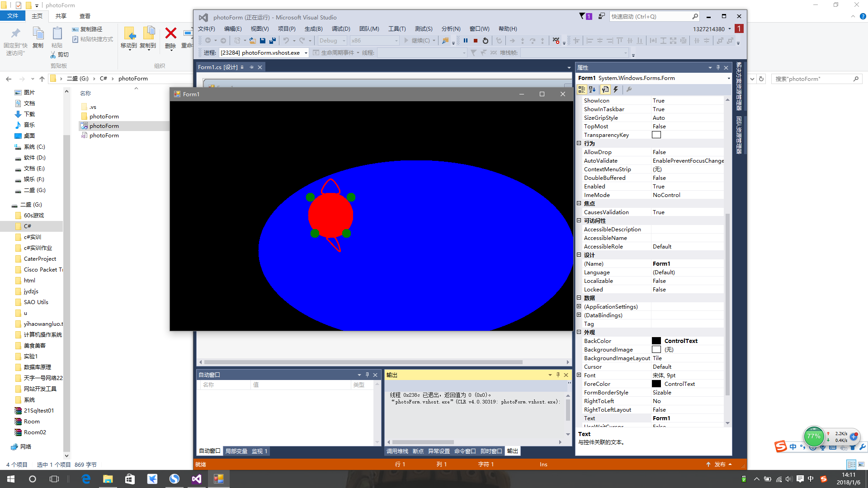Image resolution: width=868 pixels, height=488 pixels.
Task: Pause execution using the Break All button
Action: pos(466,41)
